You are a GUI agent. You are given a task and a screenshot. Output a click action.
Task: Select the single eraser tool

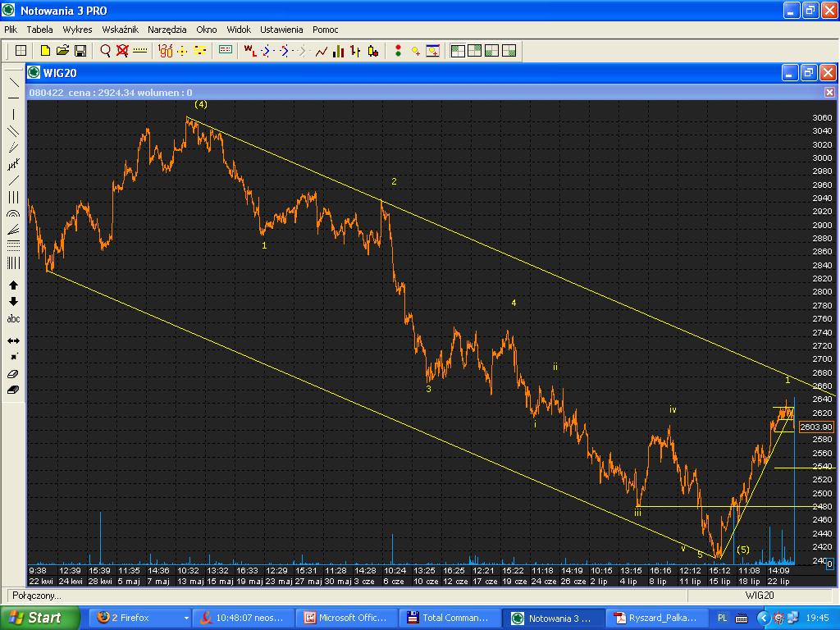pyautogui.click(x=13, y=374)
